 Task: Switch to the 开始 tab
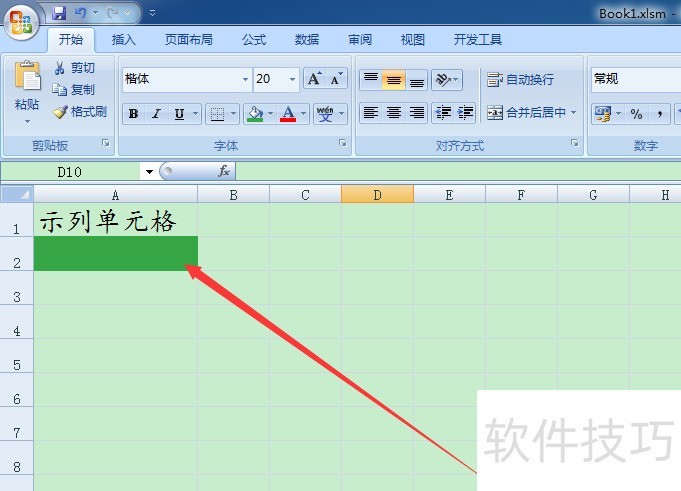pyautogui.click(x=70, y=40)
